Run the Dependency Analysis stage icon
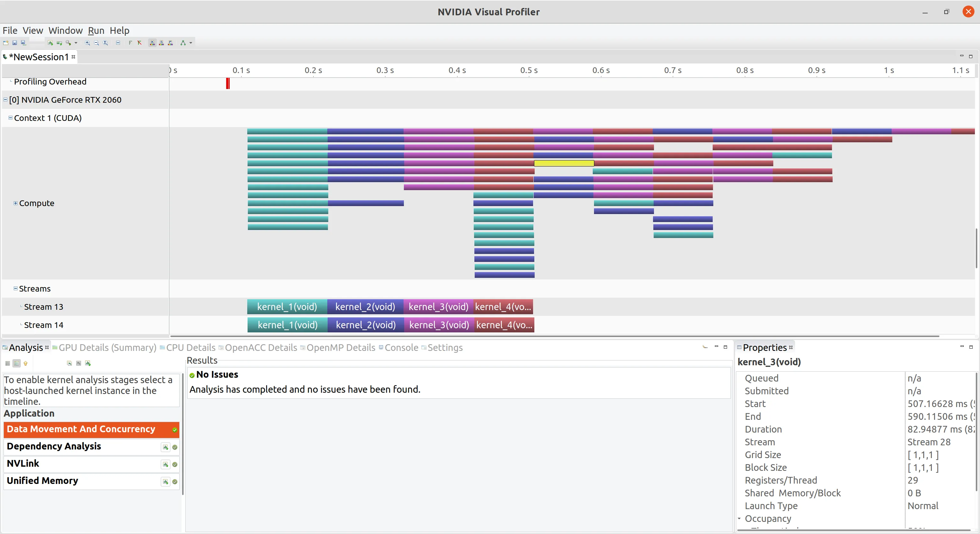 [x=166, y=447]
